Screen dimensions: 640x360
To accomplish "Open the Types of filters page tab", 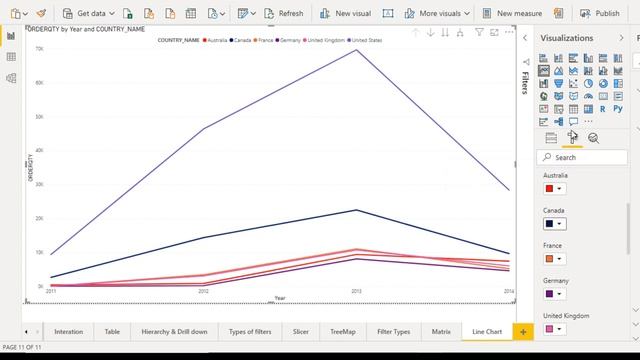I will point(250,332).
